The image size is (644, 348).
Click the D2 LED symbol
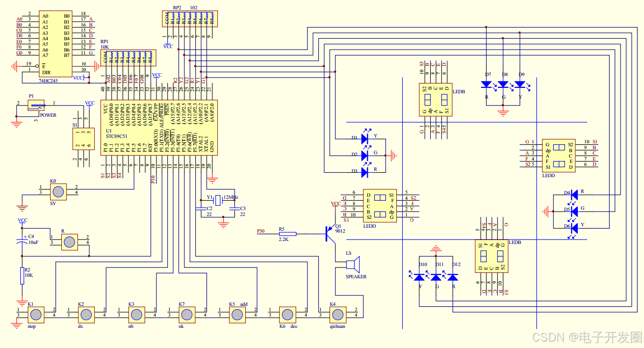(x=364, y=156)
